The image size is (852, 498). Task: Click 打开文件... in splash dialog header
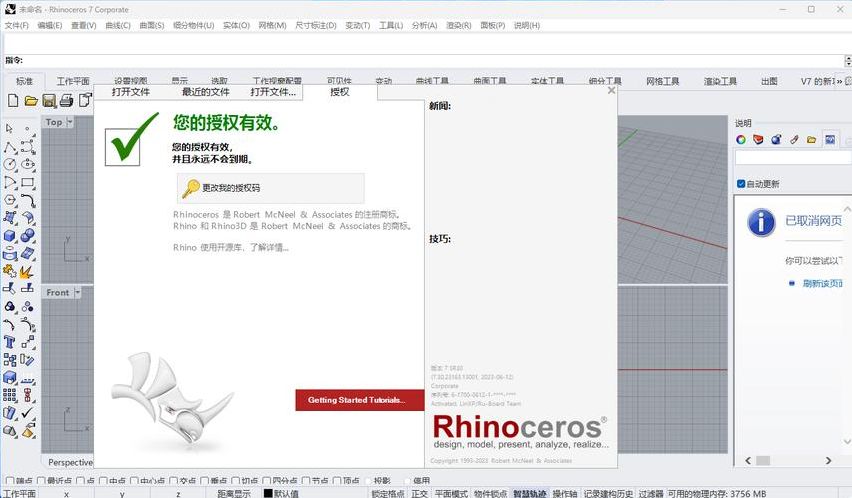click(x=273, y=92)
